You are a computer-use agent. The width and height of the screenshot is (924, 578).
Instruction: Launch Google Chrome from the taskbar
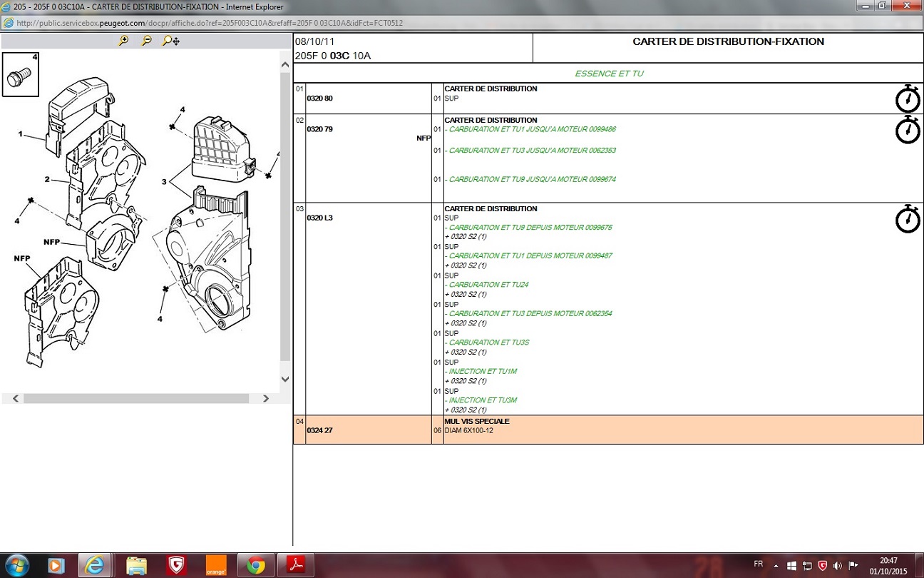pos(256,565)
